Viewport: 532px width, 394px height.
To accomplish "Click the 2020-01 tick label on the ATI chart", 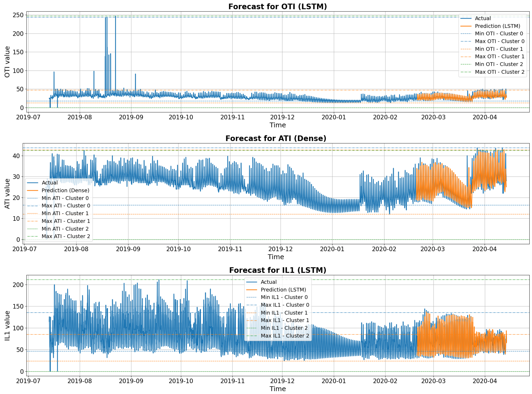I will tap(332, 249).
